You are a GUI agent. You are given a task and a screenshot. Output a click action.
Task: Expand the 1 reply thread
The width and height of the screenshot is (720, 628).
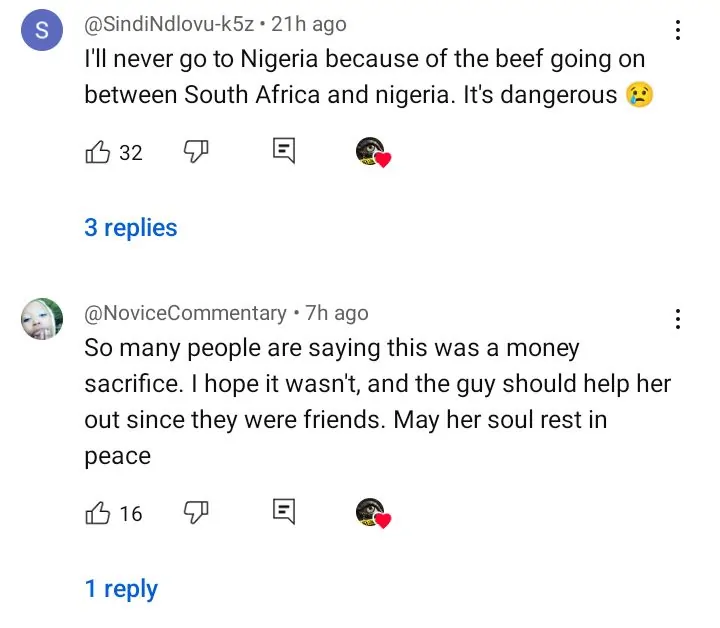click(x=121, y=589)
